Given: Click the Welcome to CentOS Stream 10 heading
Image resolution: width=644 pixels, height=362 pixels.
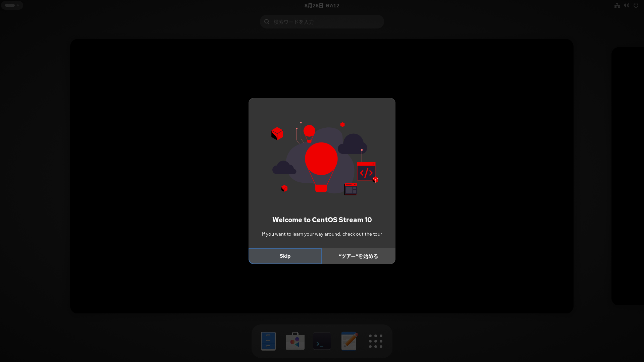Looking at the screenshot, I should (x=322, y=220).
